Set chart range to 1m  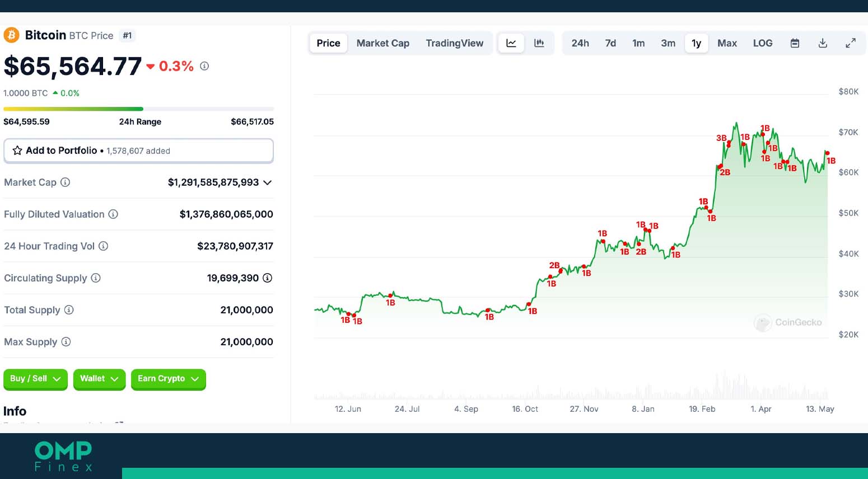pos(638,43)
